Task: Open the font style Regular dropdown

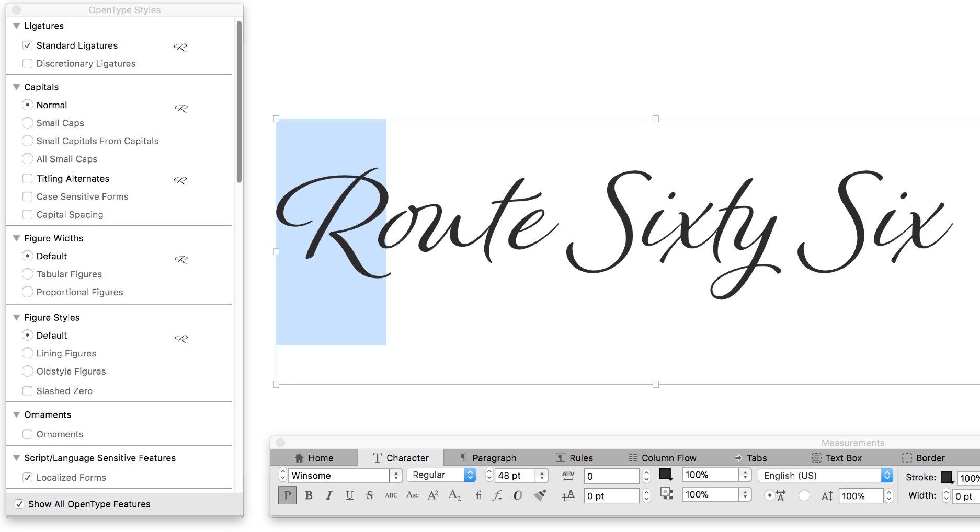Action: pos(470,475)
